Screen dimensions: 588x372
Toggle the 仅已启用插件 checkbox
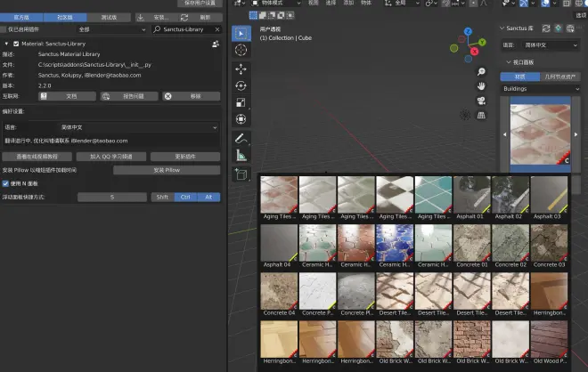[x=5, y=29]
